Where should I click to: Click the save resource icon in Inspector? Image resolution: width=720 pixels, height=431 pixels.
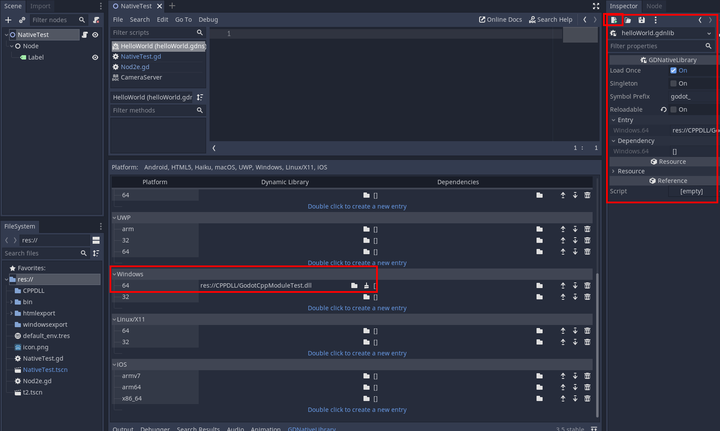[641, 20]
